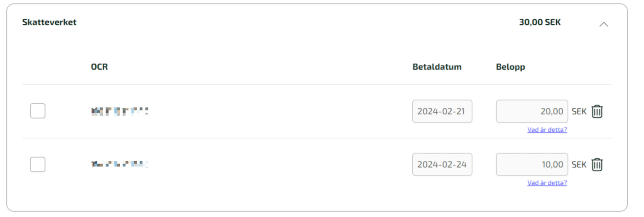Click the 30,00 SEK total amount

(x=540, y=22)
